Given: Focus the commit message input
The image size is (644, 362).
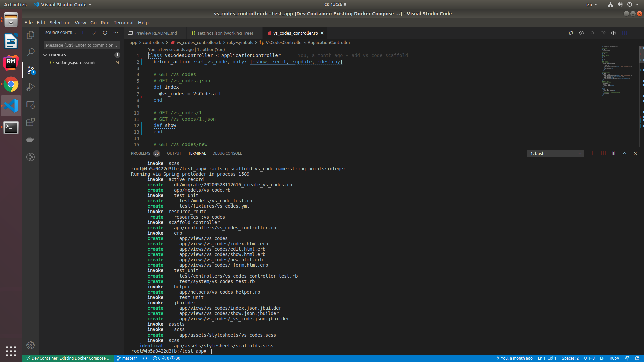Looking at the screenshot, I should pos(82,45).
